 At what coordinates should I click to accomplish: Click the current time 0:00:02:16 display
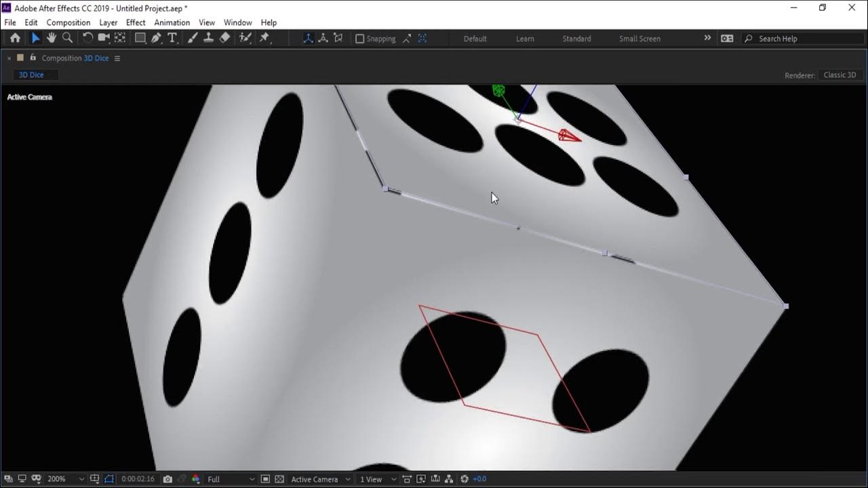tap(138, 479)
